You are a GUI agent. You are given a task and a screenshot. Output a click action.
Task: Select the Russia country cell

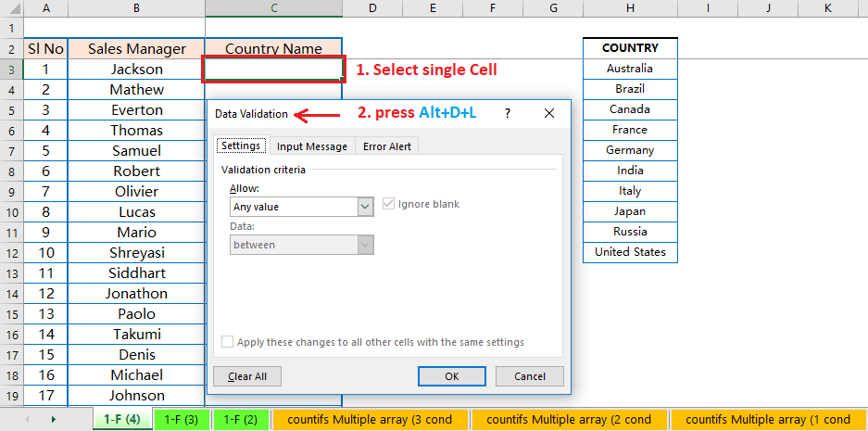point(630,232)
